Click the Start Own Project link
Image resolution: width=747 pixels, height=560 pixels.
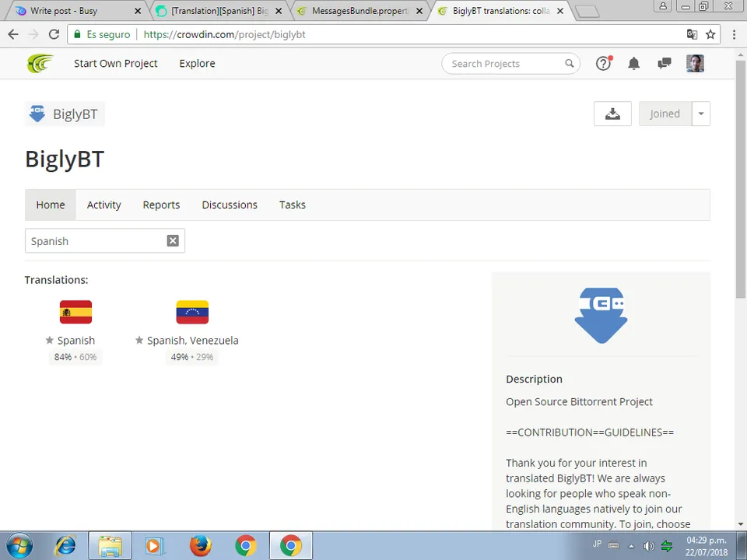pos(116,63)
